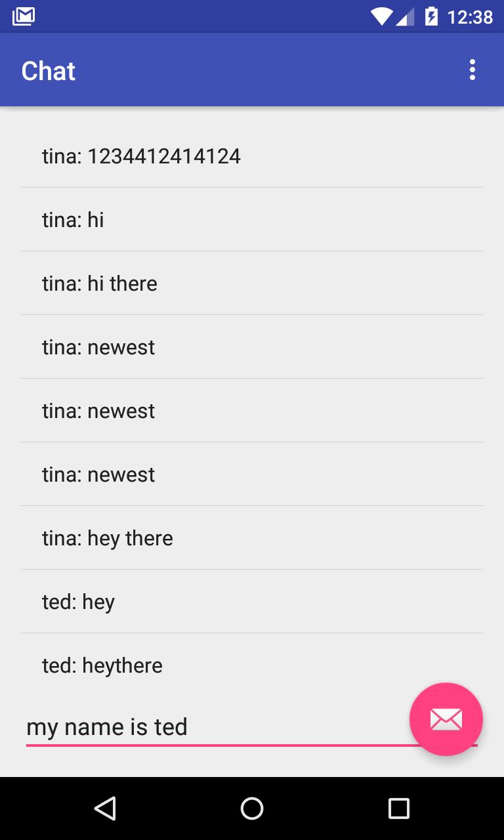Select the "tina: hi" message
504x840 pixels.
click(x=252, y=219)
